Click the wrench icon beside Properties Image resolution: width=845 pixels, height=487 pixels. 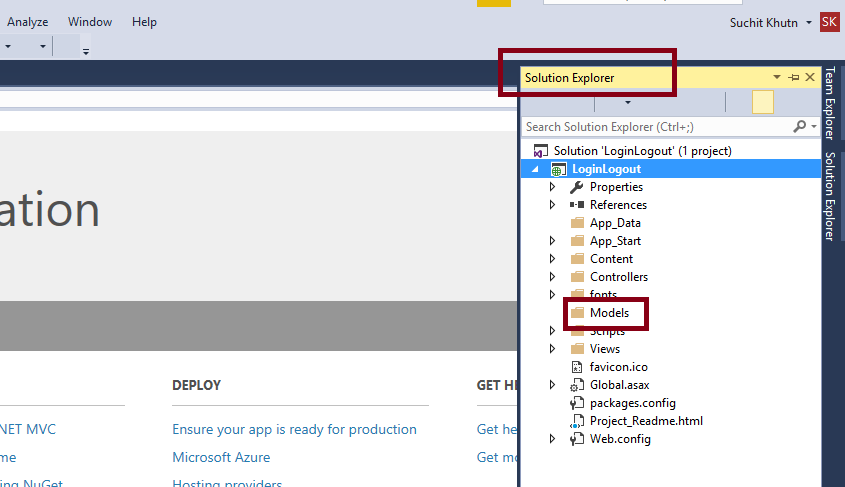[576, 187]
